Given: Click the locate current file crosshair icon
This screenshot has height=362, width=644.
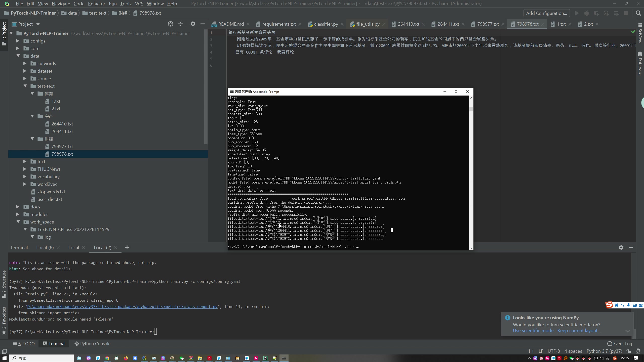Looking at the screenshot, I should tap(170, 24).
